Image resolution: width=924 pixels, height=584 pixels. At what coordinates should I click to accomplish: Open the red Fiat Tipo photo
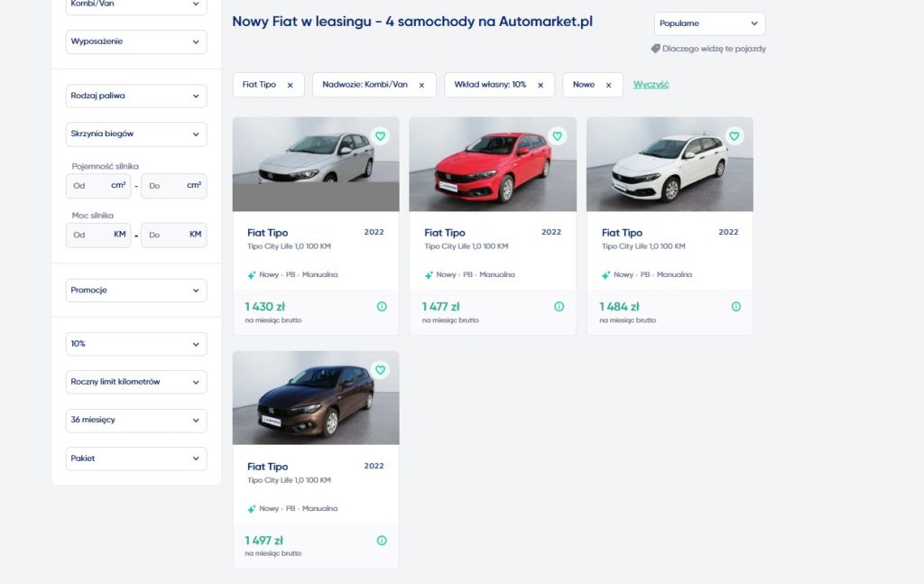coord(493,163)
